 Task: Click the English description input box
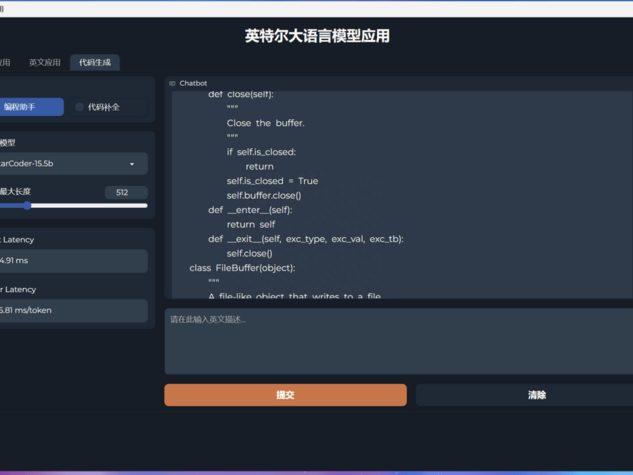(x=398, y=341)
